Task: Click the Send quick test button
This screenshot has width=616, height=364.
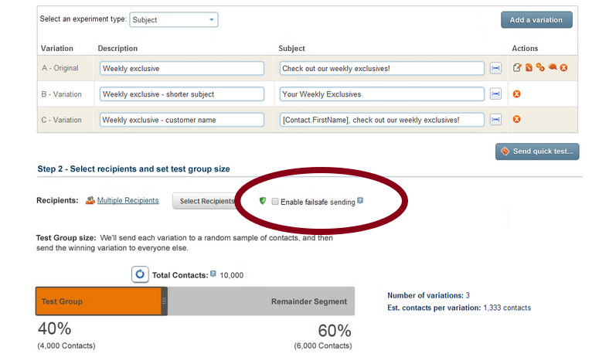Action: click(x=537, y=151)
